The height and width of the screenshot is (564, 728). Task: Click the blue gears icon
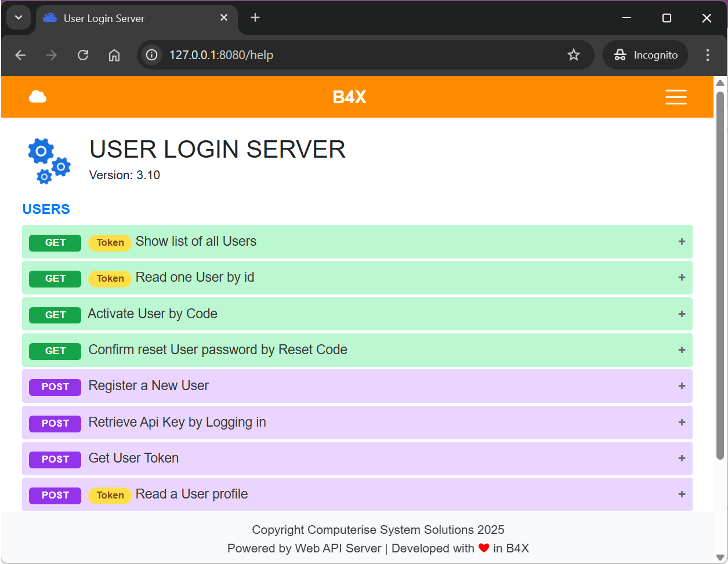coord(49,161)
